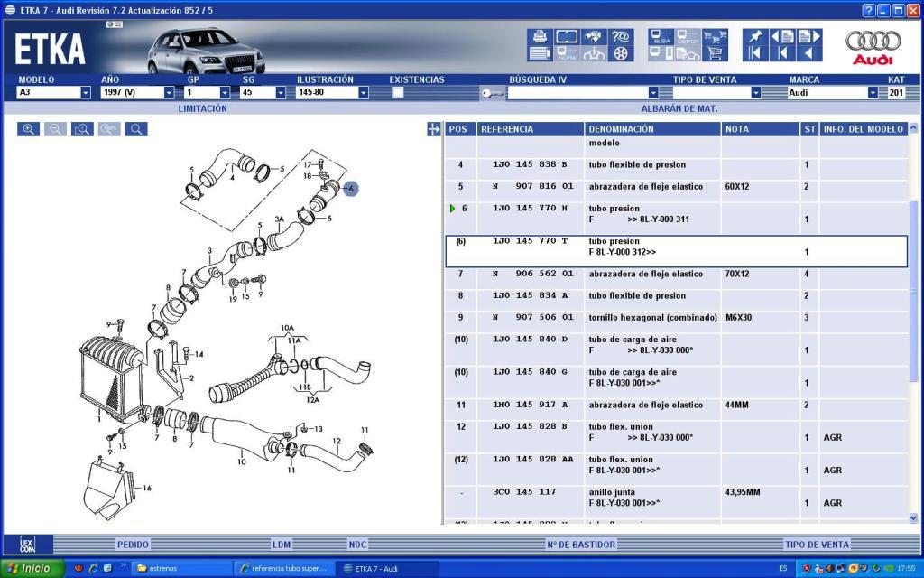Click the double-bar jump-to-first arrow
The image size is (924, 578).
click(x=755, y=53)
